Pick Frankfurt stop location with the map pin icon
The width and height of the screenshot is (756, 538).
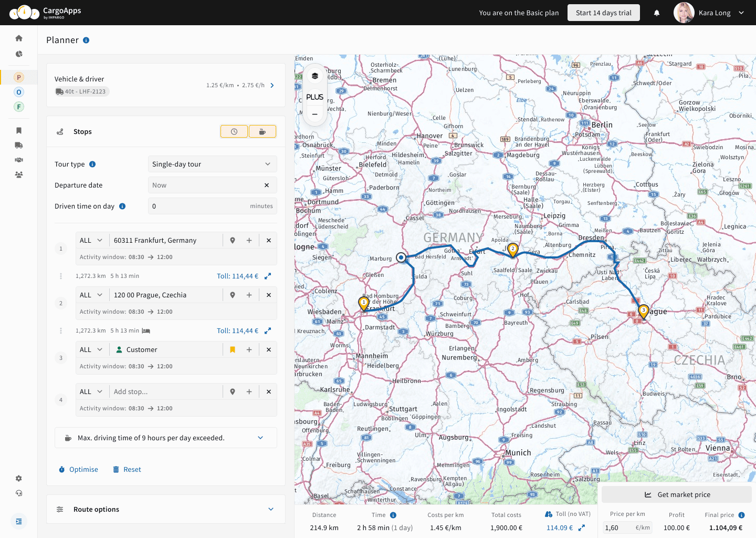point(233,240)
